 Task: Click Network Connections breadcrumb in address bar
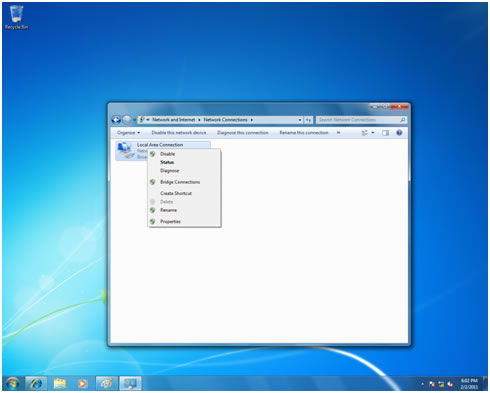click(226, 120)
